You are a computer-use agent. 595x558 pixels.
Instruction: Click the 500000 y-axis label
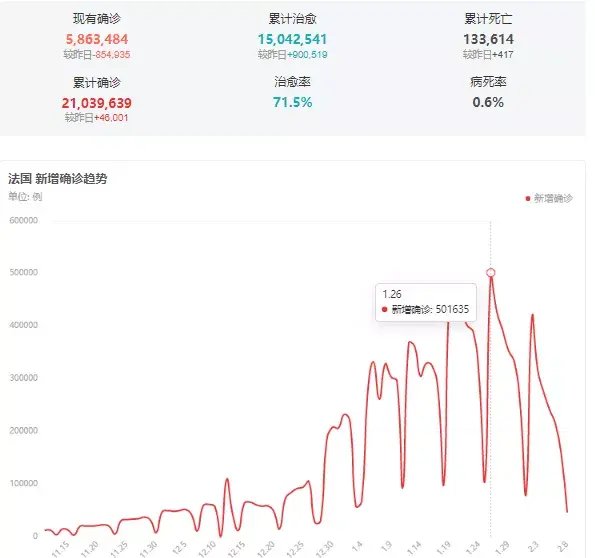point(24,272)
